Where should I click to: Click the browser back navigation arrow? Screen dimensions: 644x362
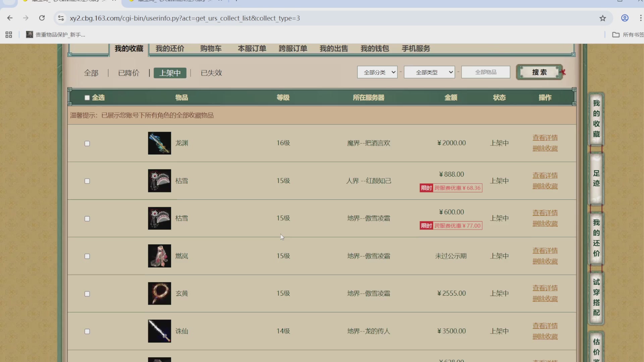10,18
